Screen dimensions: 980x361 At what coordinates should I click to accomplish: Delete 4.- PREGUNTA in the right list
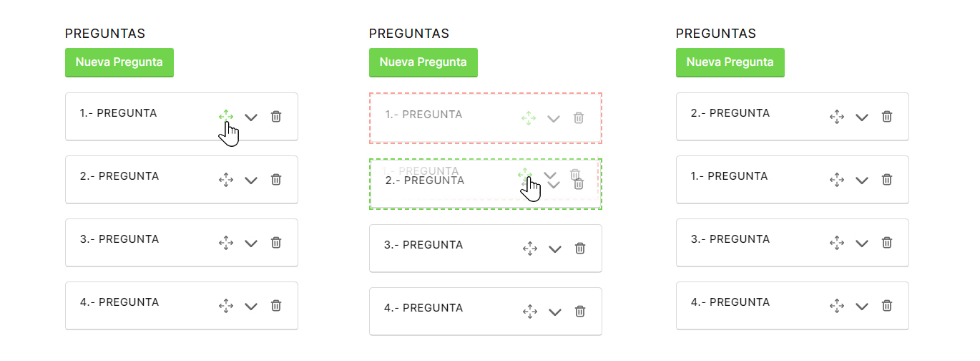887,306
